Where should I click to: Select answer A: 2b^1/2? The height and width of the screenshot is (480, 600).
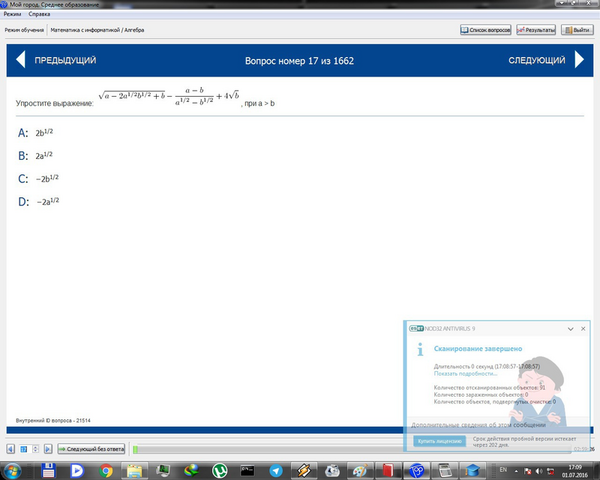tap(36, 133)
